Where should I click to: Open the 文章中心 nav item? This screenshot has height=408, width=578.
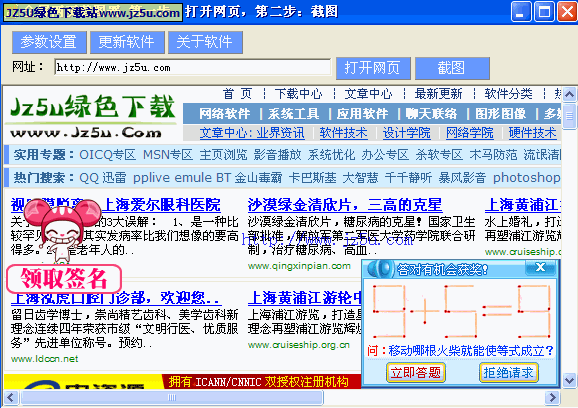pyautogui.click(x=368, y=94)
